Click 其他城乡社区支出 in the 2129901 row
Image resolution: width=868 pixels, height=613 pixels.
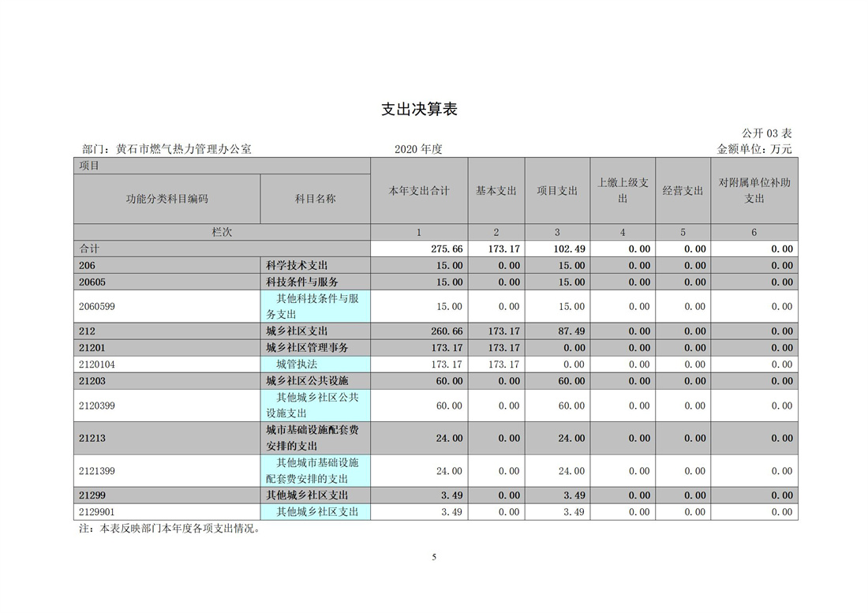point(317,512)
